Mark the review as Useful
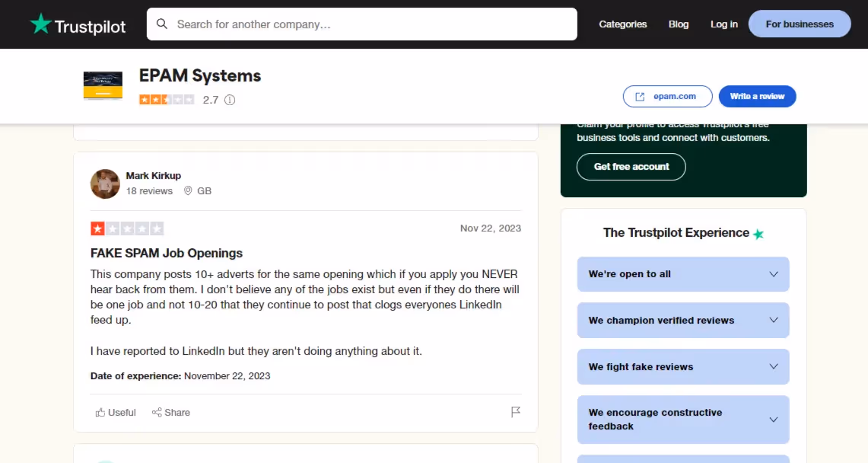 115,413
